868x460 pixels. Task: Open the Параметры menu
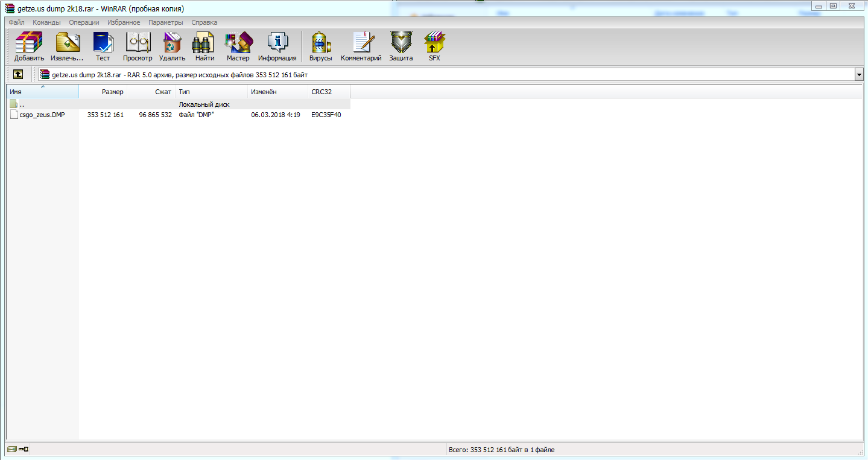point(165,22)
